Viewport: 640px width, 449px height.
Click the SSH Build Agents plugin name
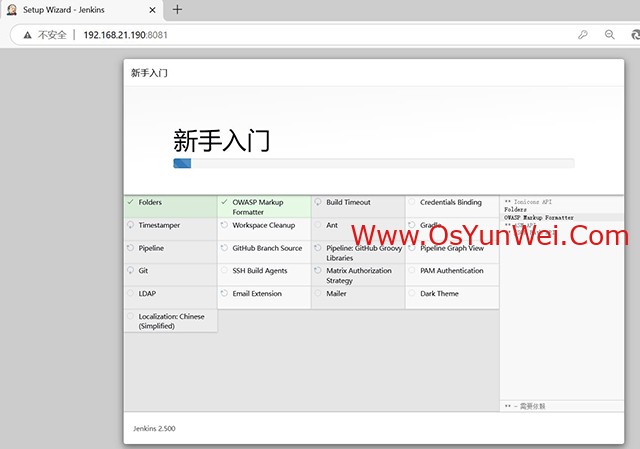click(260, 271)
